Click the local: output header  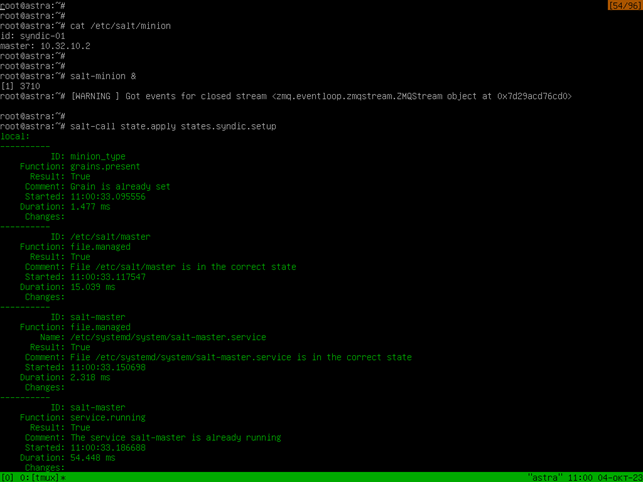pos(15,137)
